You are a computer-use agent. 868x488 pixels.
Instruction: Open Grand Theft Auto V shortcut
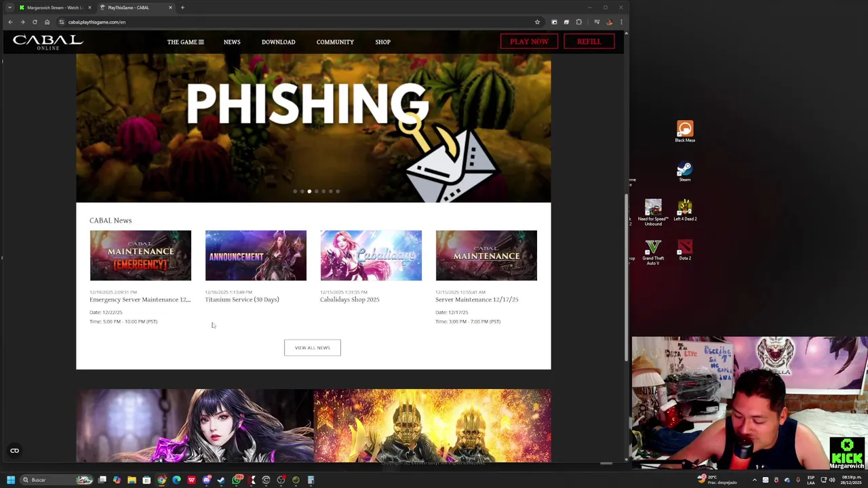click(653, 252)
